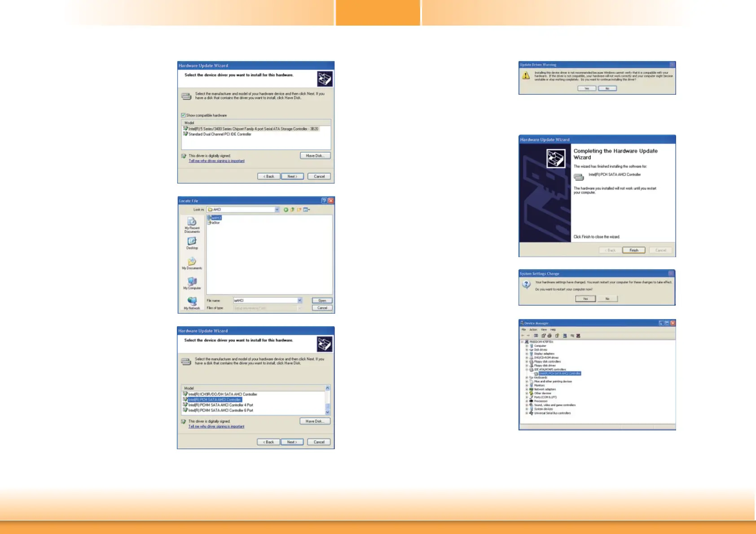
Task: Open My Network in Locate File sidebar
Action: coord(192,303)
